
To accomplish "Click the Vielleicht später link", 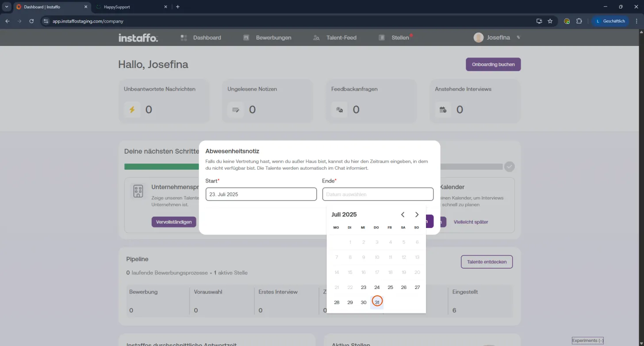I will [x=471, y=222].
